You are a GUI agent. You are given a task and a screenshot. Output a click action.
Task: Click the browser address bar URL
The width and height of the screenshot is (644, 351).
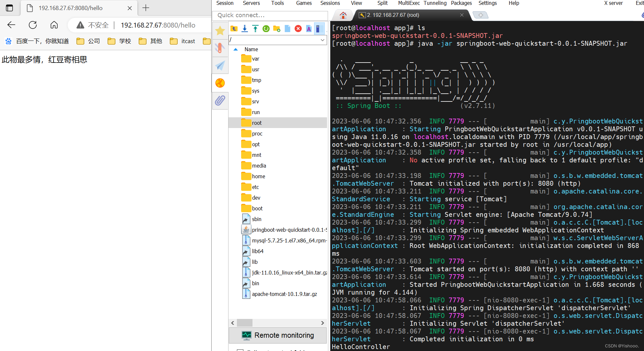coord(158,25)
